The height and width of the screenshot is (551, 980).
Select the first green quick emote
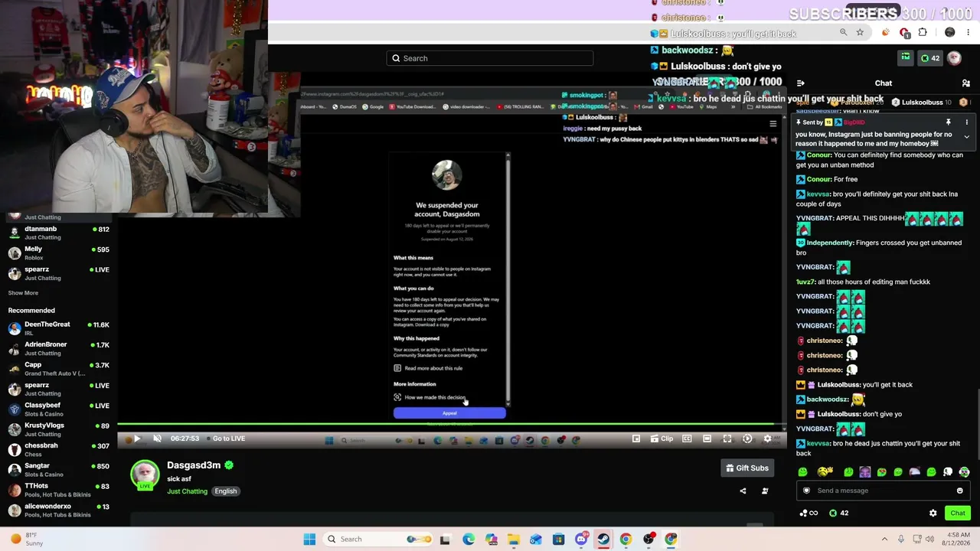click(802, 472)
